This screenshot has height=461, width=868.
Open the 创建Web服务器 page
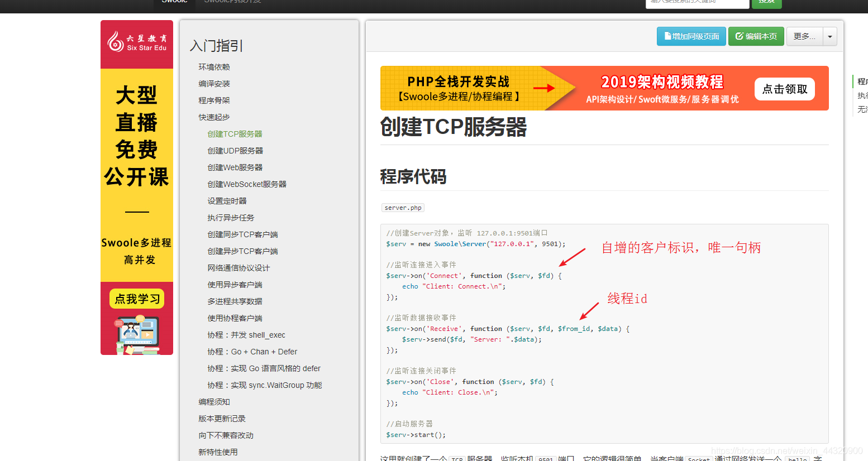tap(235, 167)
